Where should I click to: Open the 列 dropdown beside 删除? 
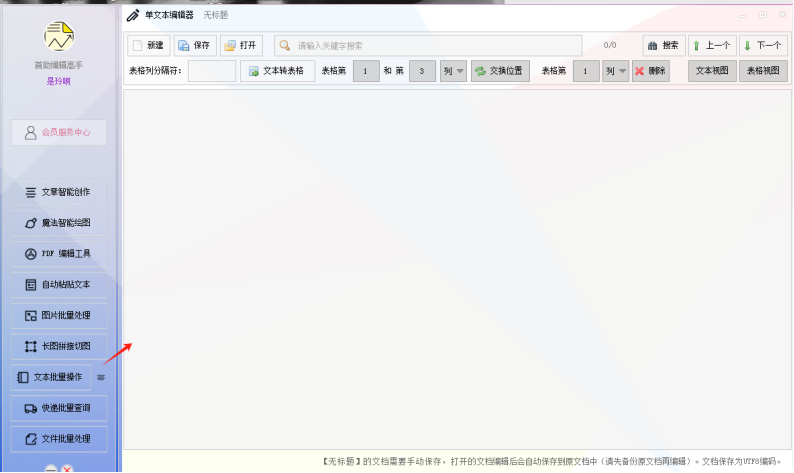click(616, 71)
